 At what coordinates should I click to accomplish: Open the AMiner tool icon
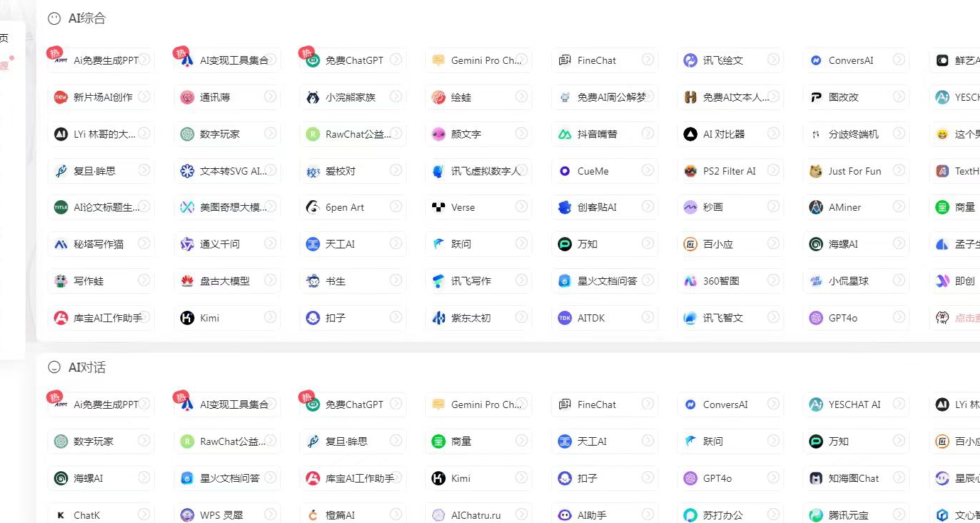[816, 207]
